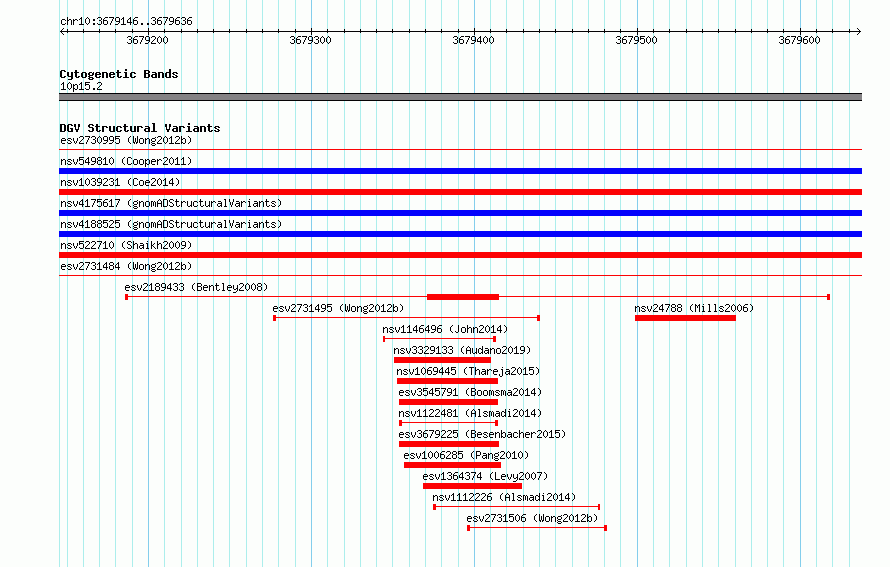Select the nsv1112226 variant span line
This screenshot has height=567, width=890.
pyautogui.click(x=517, y=507)
